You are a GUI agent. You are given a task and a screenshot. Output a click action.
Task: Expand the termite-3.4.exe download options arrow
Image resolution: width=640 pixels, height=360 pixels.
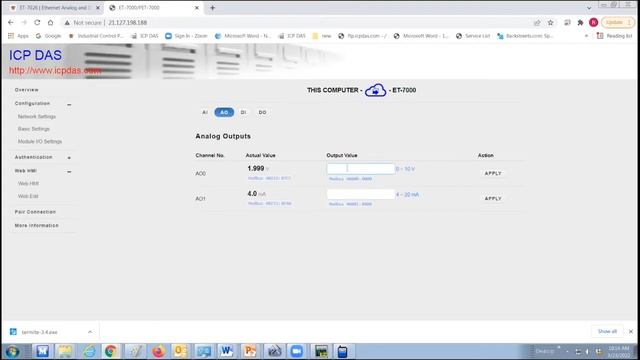point(90,332)
